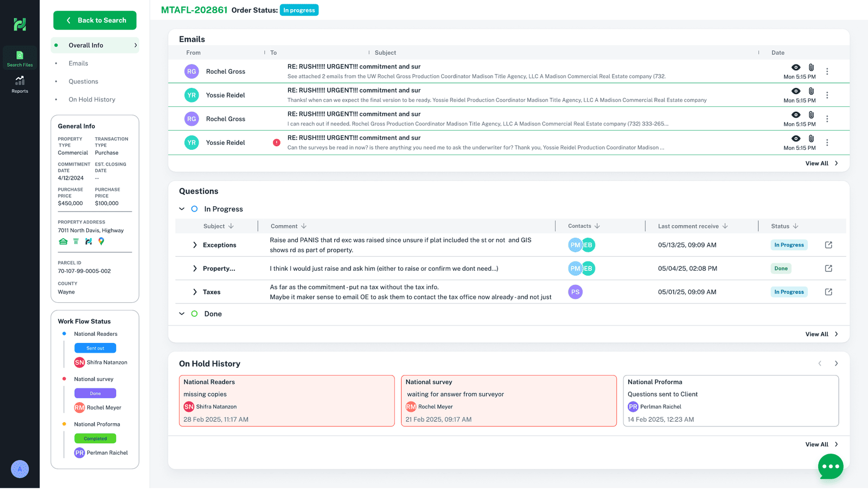The height and width of the screenshot is (490, 868).
Task: Open more options for first Rochel Gross email
Action: point(827,71)
